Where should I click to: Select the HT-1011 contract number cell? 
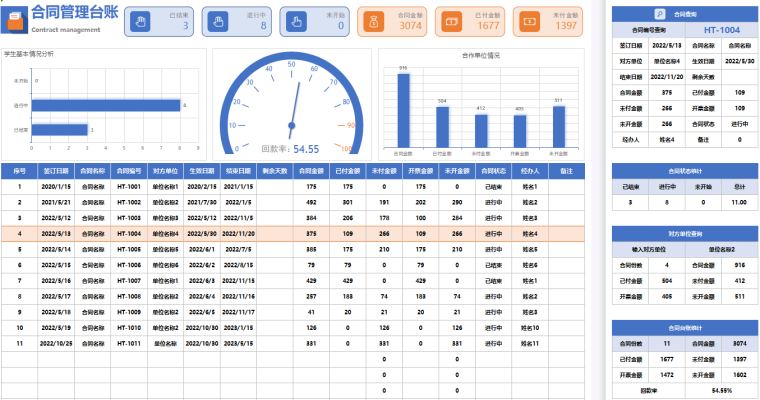pos(128,343)
